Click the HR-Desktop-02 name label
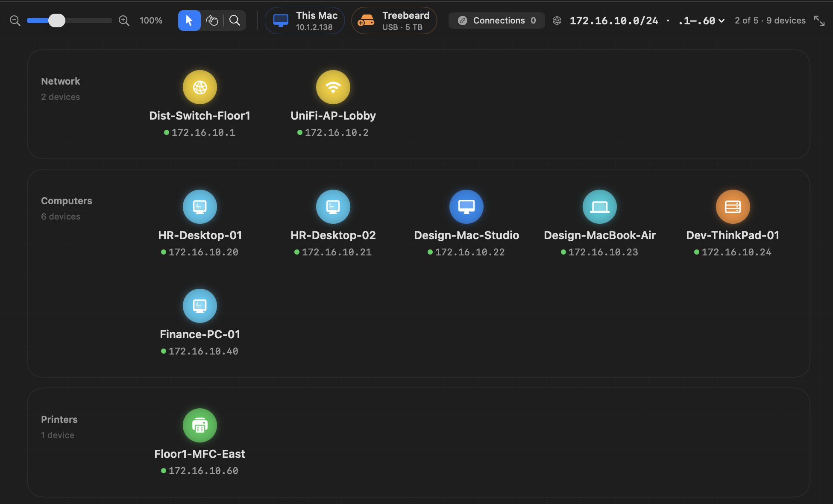This screenshot has width=833, height=504. tap(333, 235)
